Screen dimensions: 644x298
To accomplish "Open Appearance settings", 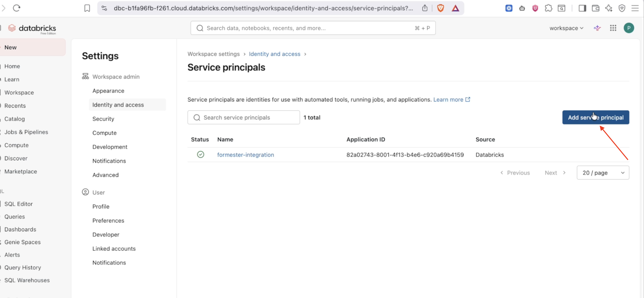I will [108, 91].
